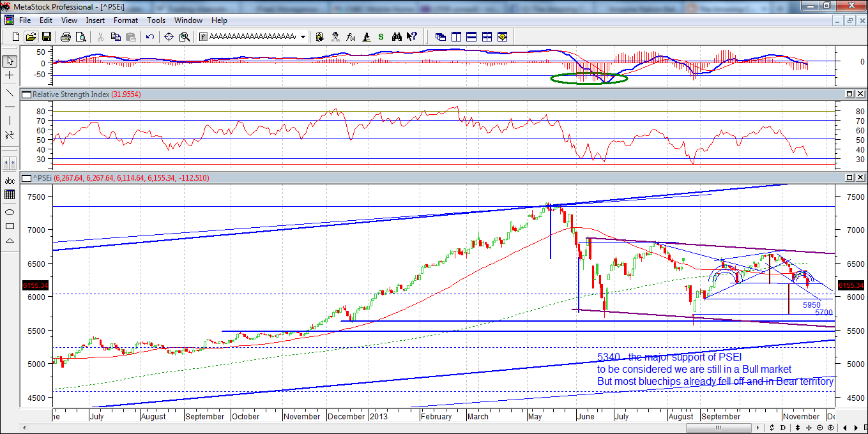Open the Insert menu

[95, 20]
